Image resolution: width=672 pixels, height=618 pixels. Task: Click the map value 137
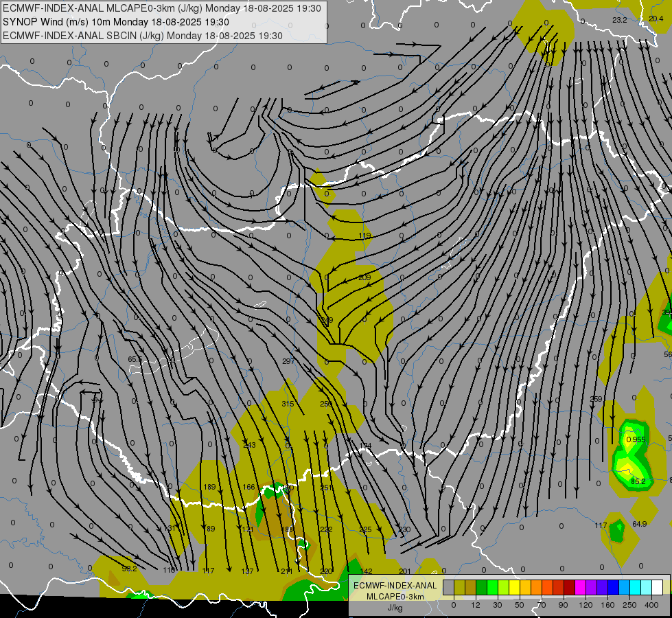(x=247, y=571)
